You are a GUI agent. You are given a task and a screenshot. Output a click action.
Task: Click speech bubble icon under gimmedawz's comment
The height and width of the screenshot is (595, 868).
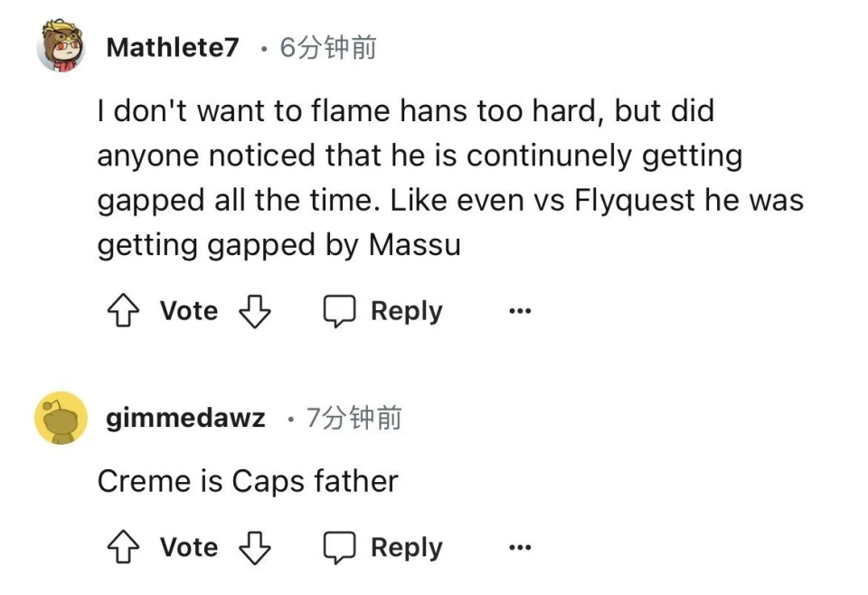pyautogui.click(x=339, y=548)
